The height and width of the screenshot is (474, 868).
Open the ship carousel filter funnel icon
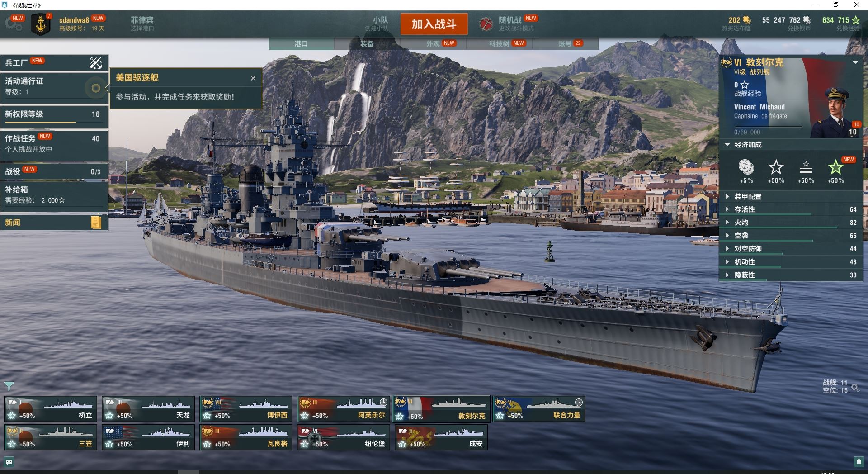[x=9, y=386]
